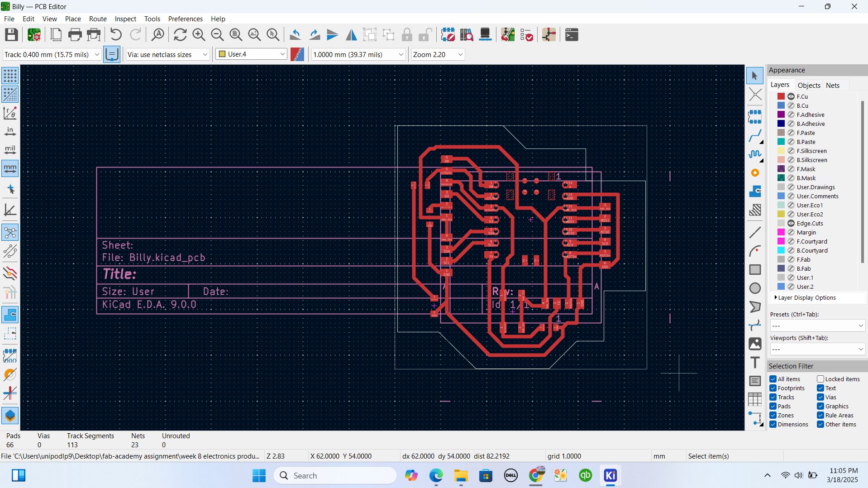Screen dimensions: 868x488
Task: Click the Windows Start button
Action: pos(259,475)
